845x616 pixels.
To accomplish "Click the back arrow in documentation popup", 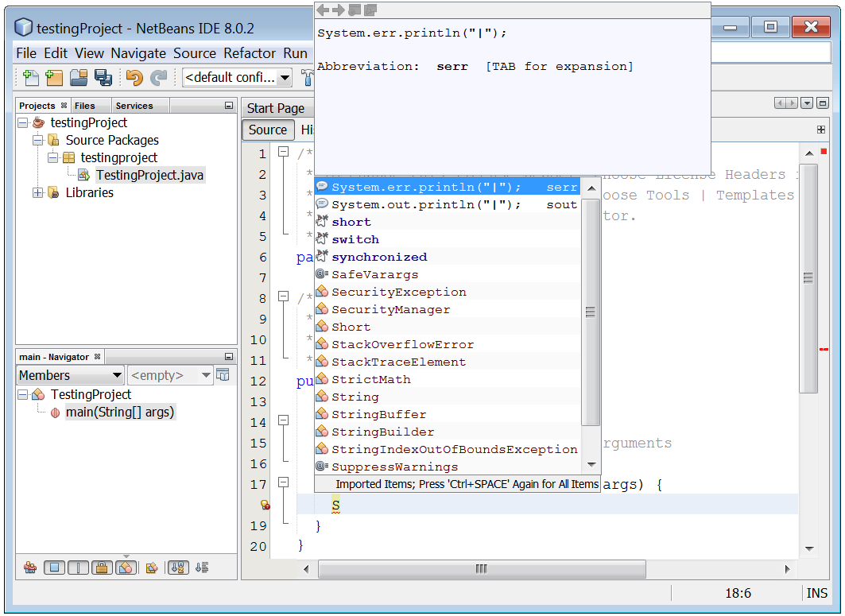I will (x=323, y=10).
